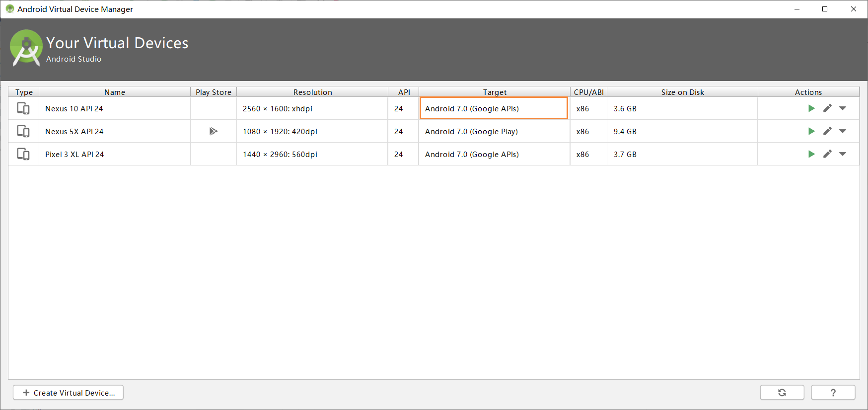Click API 24 cell in Nexus 5X row

pos(404,131)
